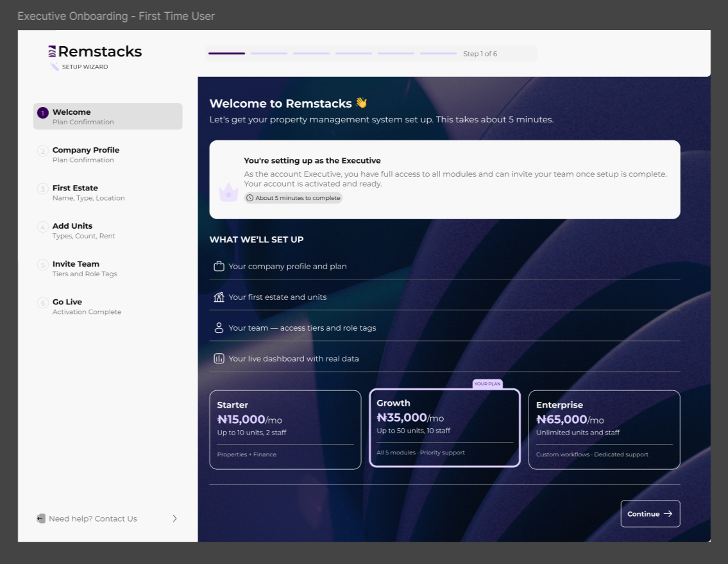Click Your live dashboard with real data
This screenshot has width=728, height=564.
(x=293, y=358)
